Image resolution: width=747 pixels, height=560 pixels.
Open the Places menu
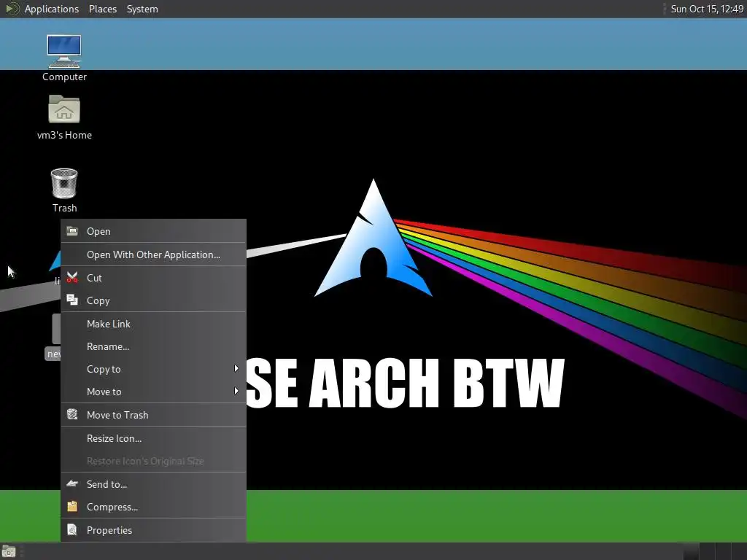coord(102,9)
